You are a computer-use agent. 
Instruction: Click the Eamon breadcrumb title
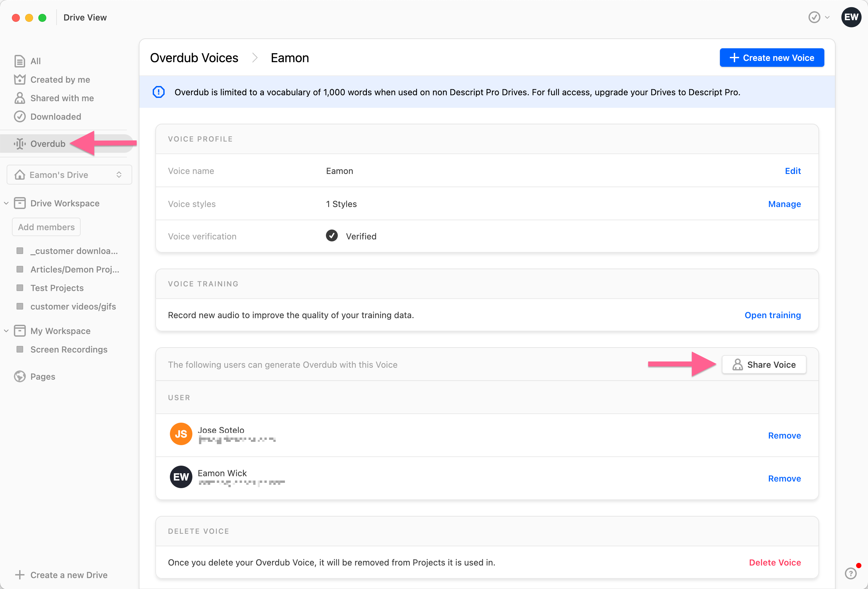pos(290,58)
